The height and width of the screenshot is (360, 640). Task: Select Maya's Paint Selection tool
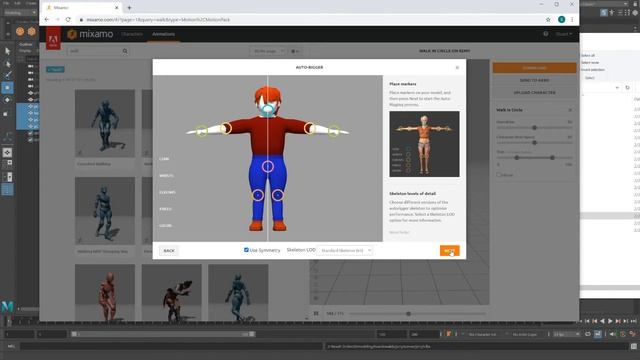pos(7,76)
